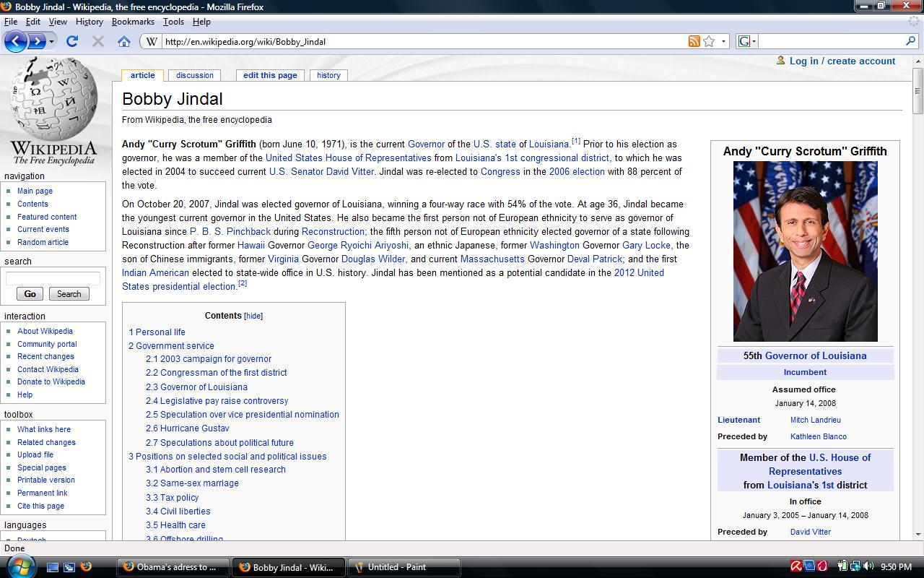This screenshot has height=578, width=924.
Task: Open the Kathleen Blanco link in infobox
Action: [x=819, y=436]
